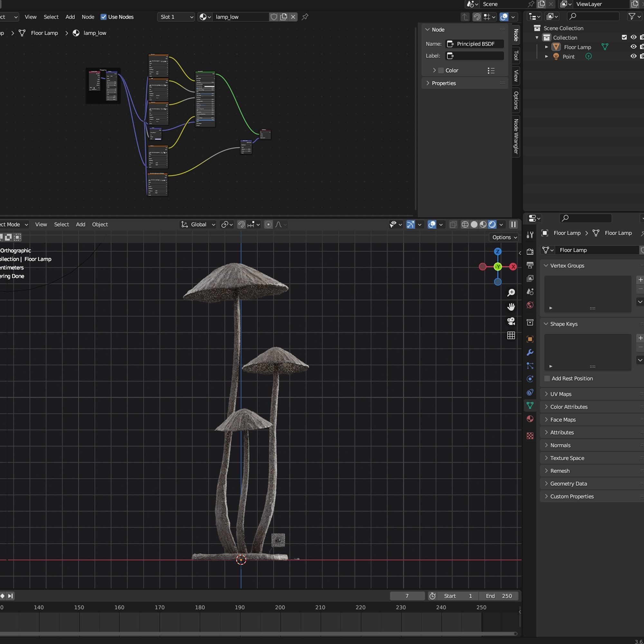Pin the node editor material

point(305,17)
